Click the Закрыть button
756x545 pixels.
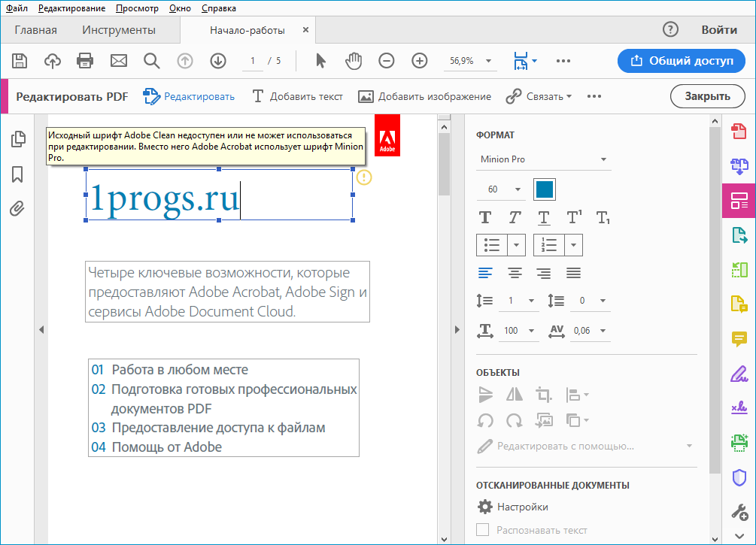tap(707, 96)
